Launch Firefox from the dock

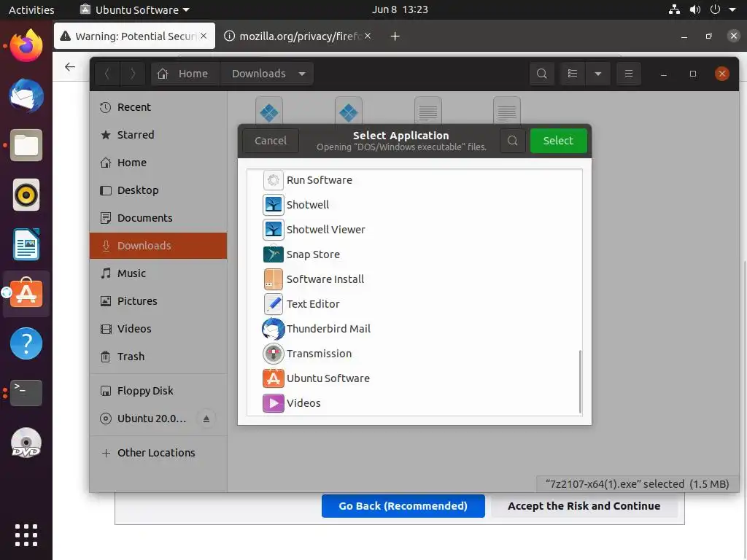[x=26, y=46]
